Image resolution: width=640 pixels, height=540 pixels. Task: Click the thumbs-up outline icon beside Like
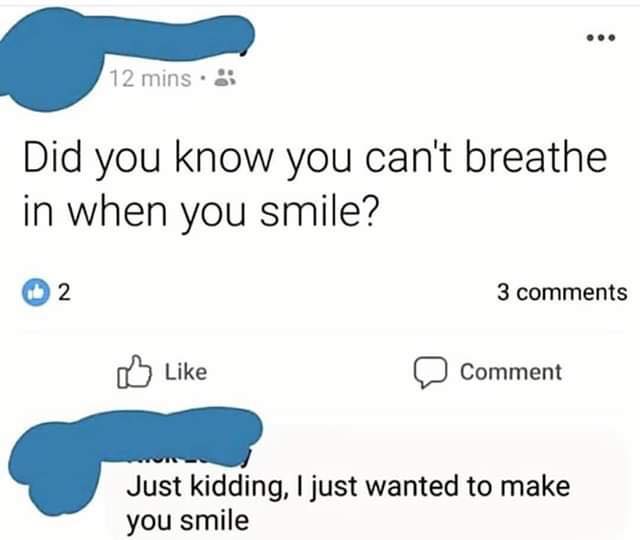click(x=133, y=373)
